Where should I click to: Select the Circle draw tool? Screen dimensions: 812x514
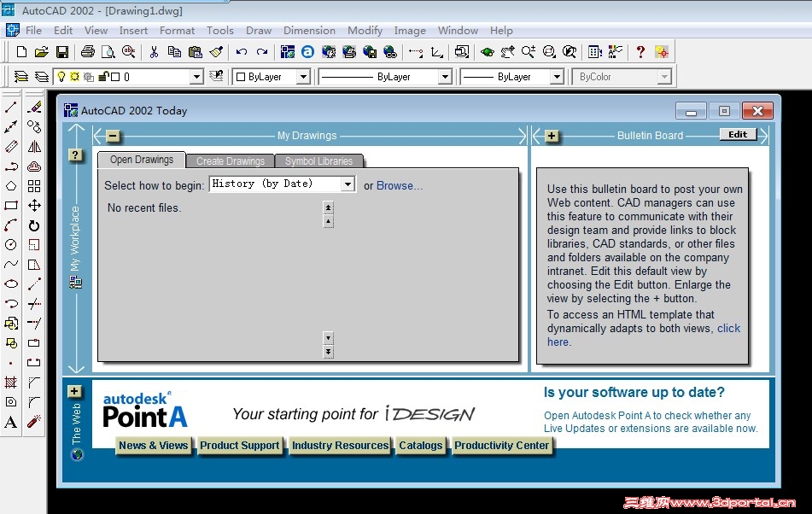pyautogui.click(x=11, y=245)
